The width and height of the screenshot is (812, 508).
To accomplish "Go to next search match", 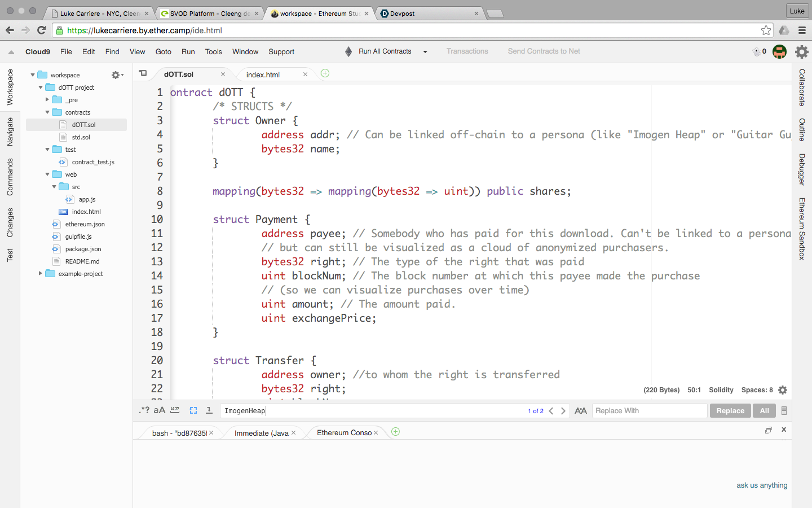I will pos(563,411).
